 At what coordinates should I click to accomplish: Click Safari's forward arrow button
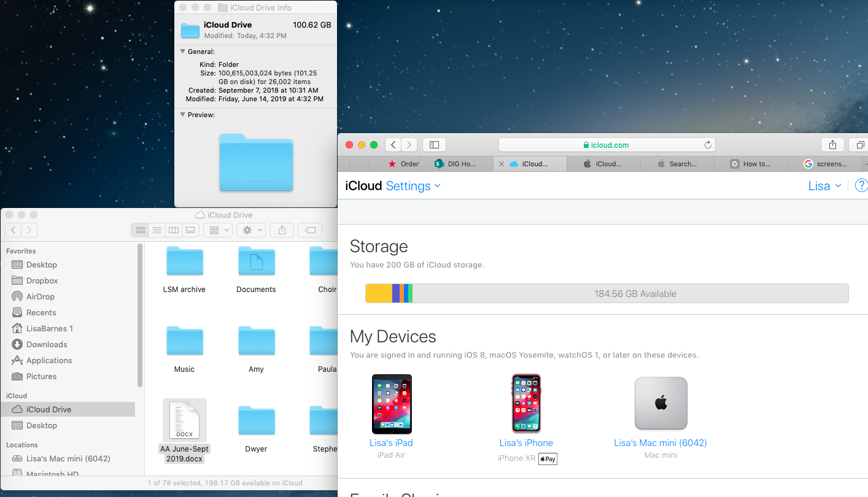click(x=409, y=145)
